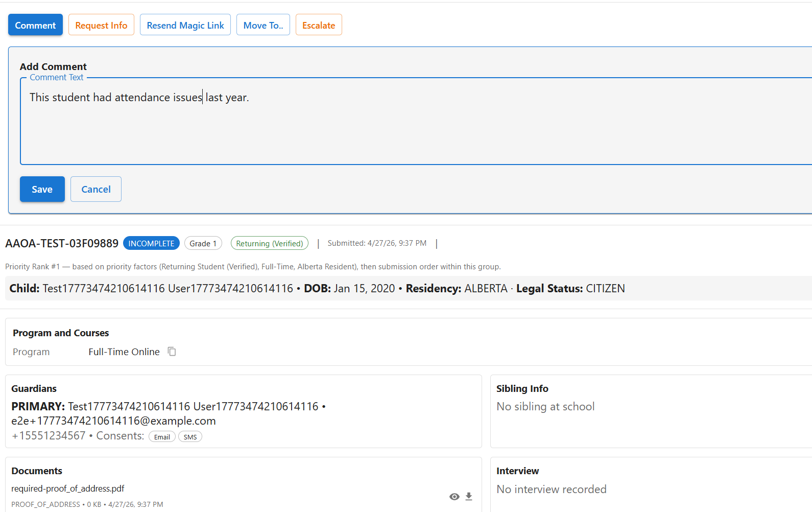Click the Program and Courses heading
The image size is (812, 512).
coord(61,333)
